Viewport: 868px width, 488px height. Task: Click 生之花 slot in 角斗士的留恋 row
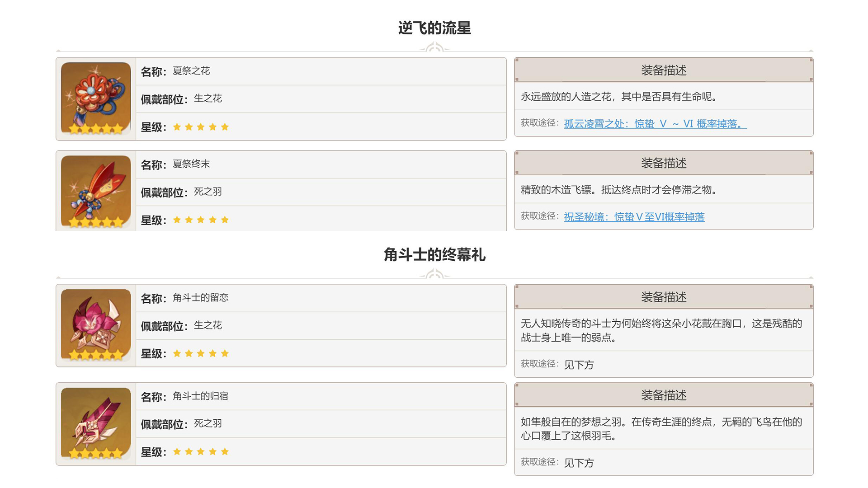tap(208, 325)
